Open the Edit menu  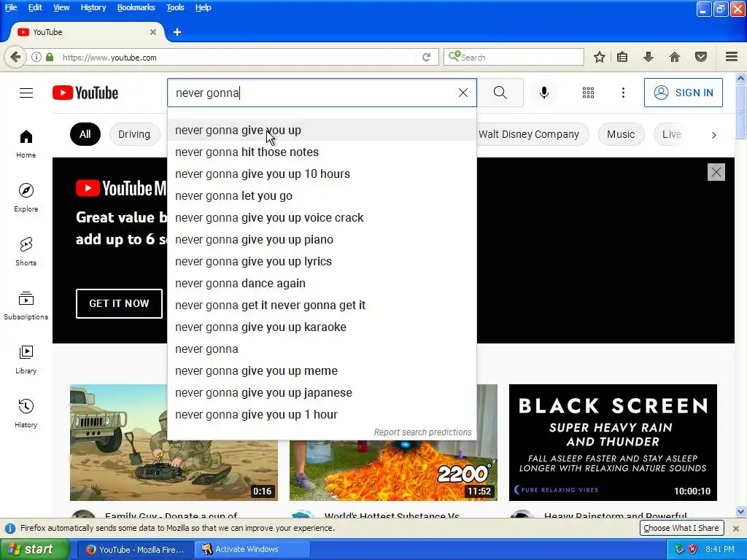[35, 7]
